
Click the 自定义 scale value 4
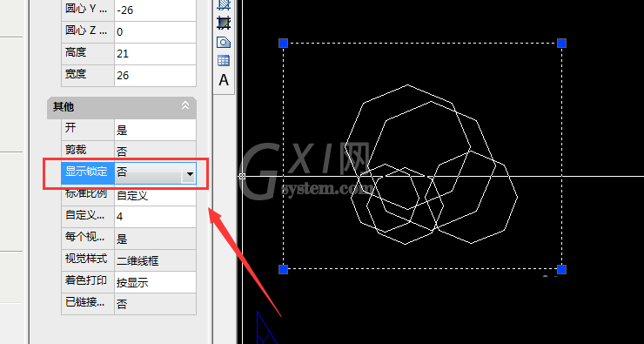point(155,217)
